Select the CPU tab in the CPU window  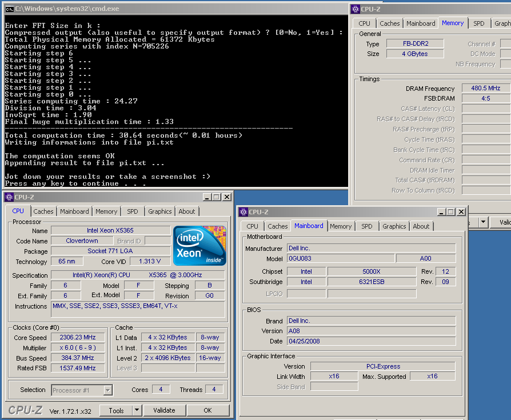tap(18, 211)
